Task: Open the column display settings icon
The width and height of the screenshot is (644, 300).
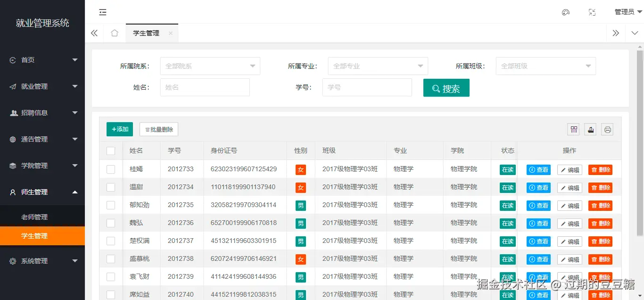Action: 573,129
